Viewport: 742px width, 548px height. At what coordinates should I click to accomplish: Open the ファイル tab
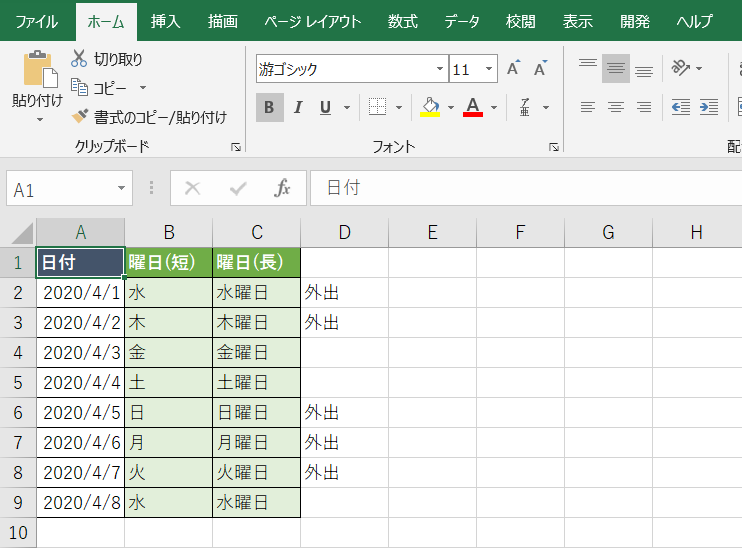click(x=37, y=22)
